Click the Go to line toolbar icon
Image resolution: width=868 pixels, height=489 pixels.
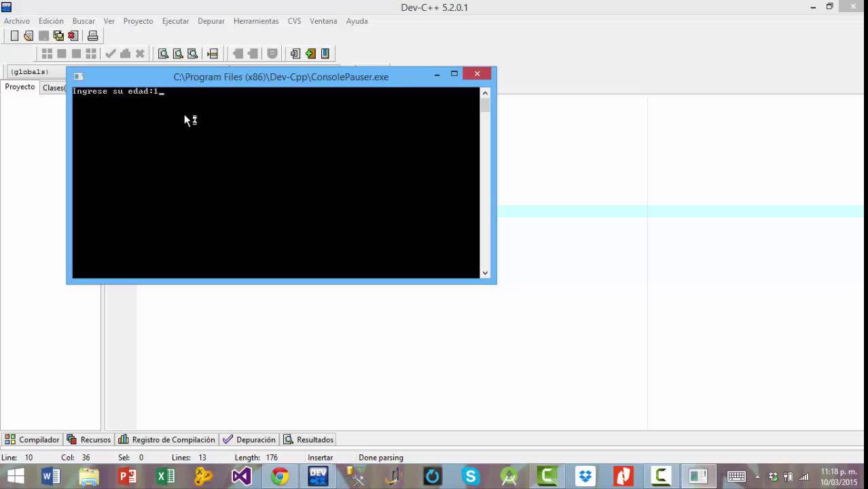(x=213, y=54)
